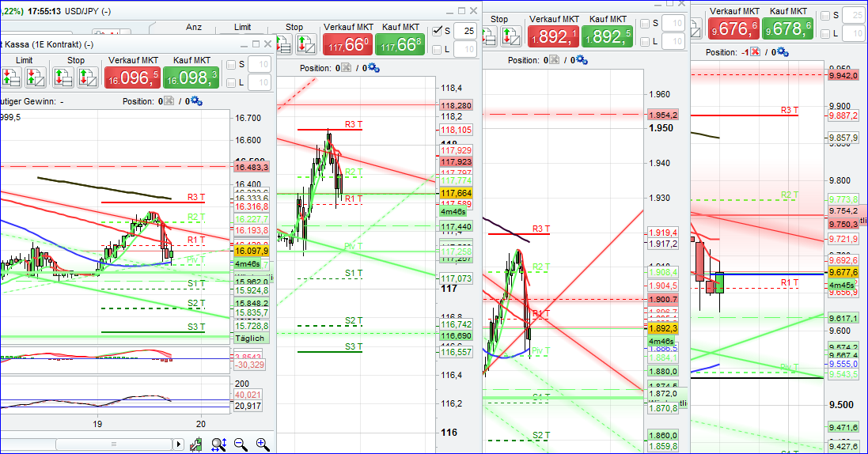This screenshot has height=454, width=868.
Task: Click L value field in the 1.892 window
Action: point(673,41)
